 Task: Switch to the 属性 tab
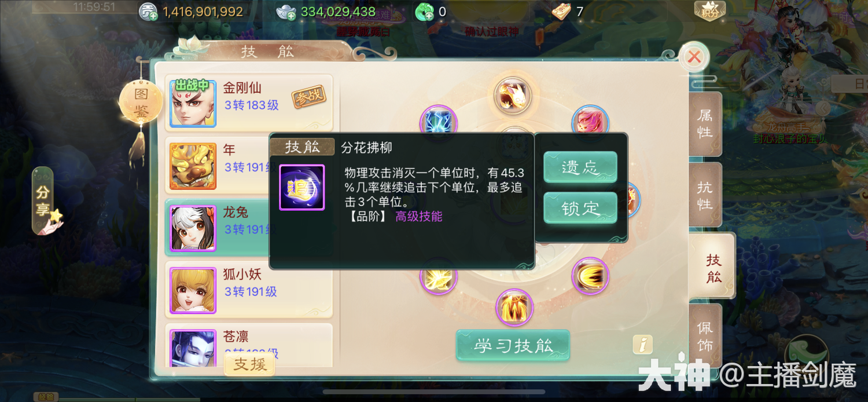tap(705, 123)
